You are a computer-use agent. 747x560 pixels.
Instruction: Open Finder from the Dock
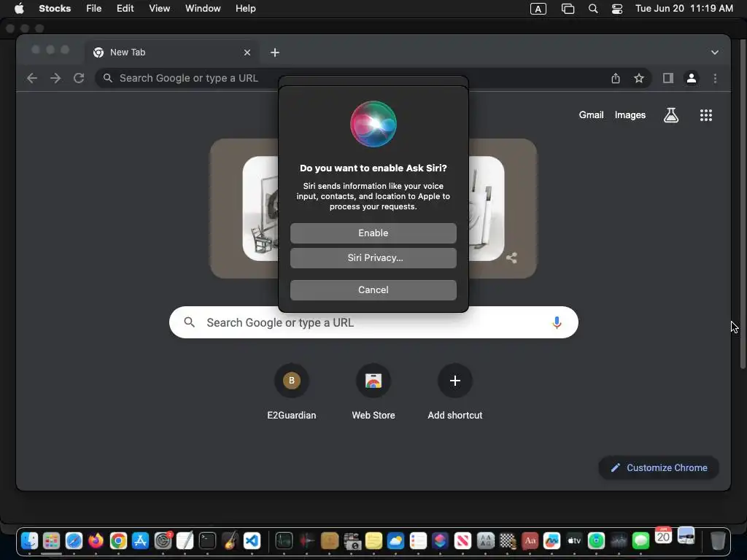[29, 541]
